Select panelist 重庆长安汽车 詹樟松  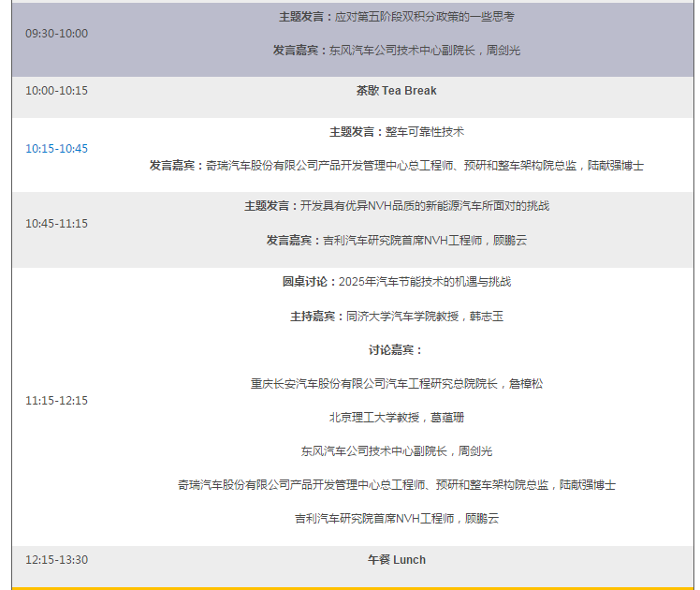(396, 384)
